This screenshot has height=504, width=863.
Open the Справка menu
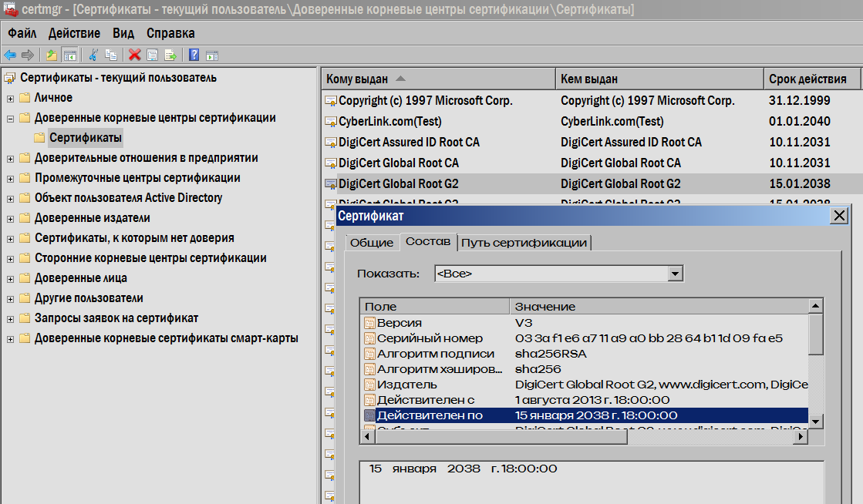click(x=170, y=34)
